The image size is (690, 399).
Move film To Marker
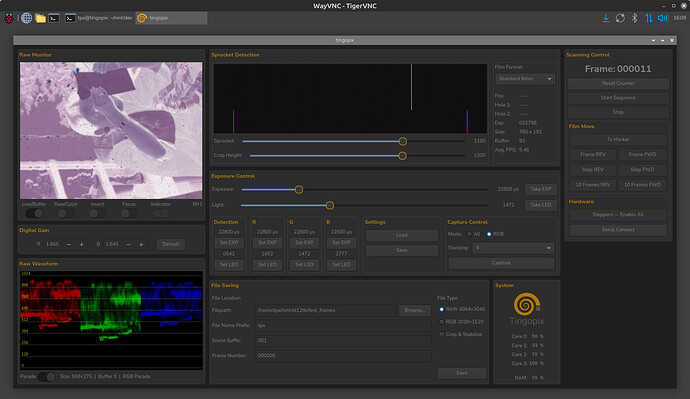pyautogui.click(x=618, y=139)
